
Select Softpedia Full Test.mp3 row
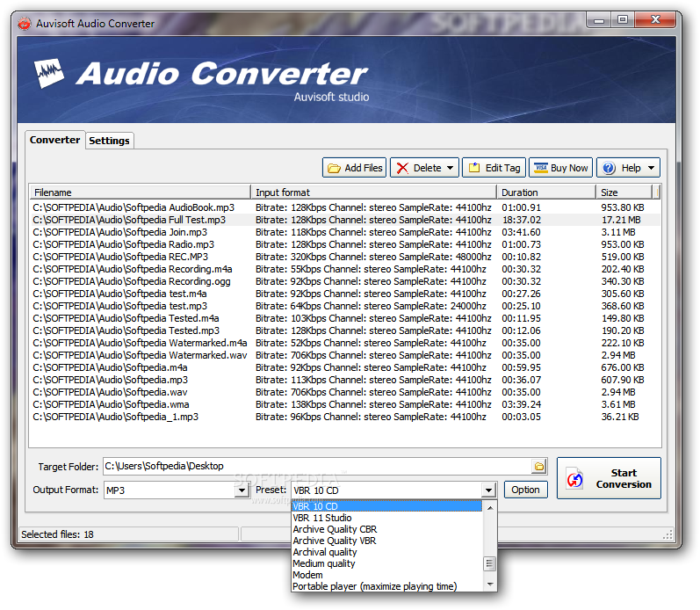344,220
